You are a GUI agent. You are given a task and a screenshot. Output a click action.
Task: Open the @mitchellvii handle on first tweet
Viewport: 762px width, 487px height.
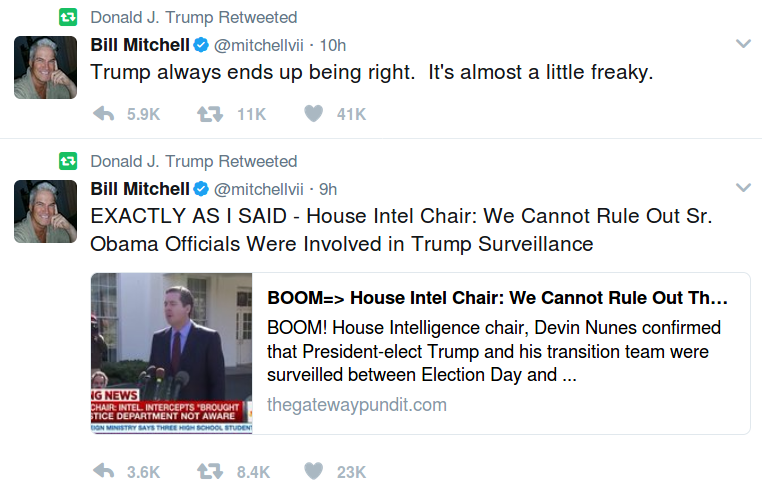point(258,45)
